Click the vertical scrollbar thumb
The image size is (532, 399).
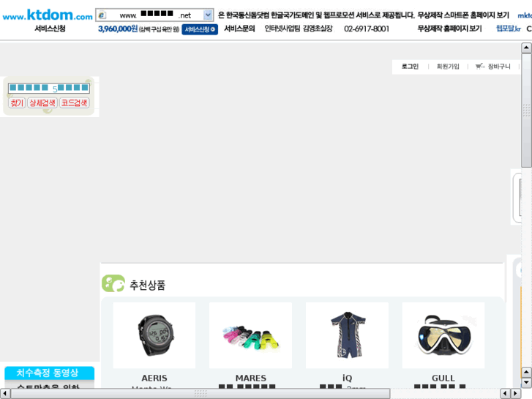click(526, 111)
